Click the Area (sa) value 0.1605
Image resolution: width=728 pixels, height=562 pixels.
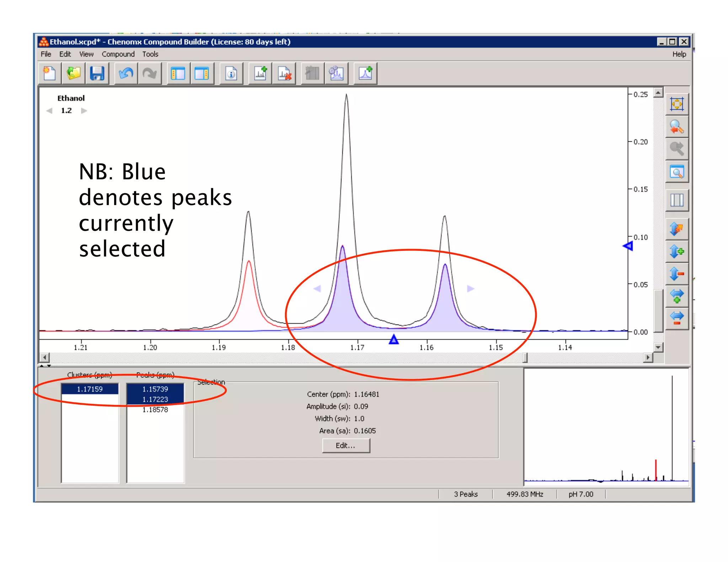365,431
